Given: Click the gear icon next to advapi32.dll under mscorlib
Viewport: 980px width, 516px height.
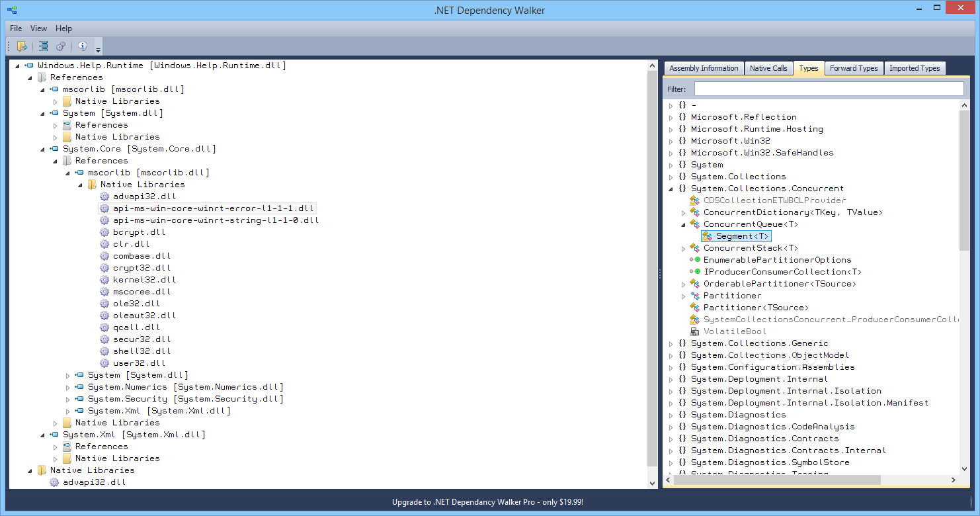Looking at the screenshot, I should (104, 196).
